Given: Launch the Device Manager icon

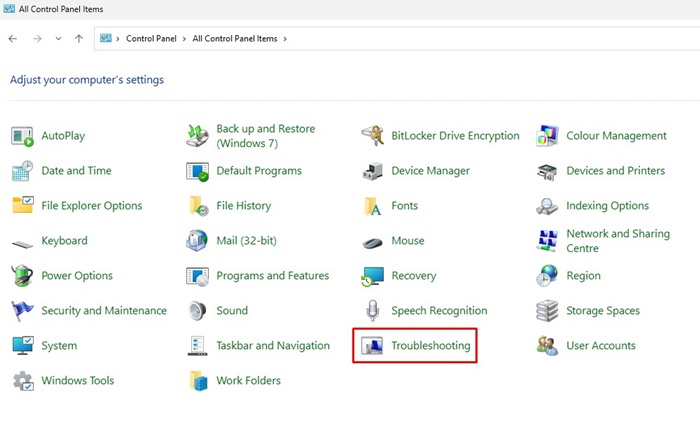Looking at the screenshot, I should pos(372,171).
